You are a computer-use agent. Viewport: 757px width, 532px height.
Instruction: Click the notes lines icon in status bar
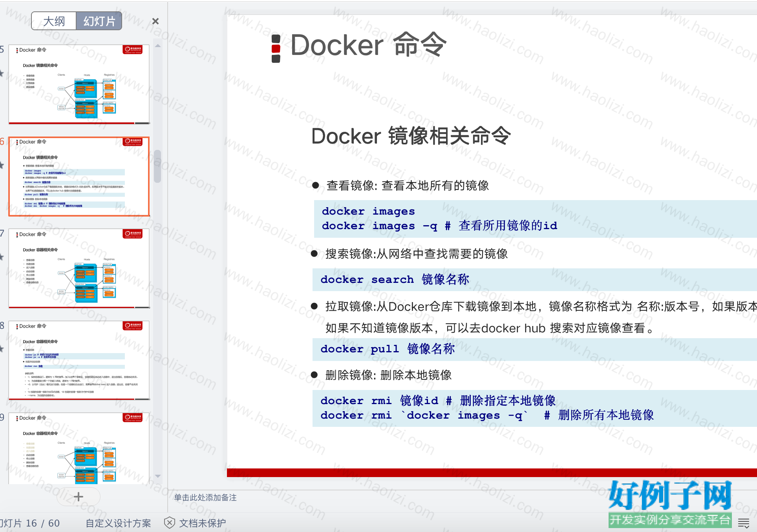[744, 523]
